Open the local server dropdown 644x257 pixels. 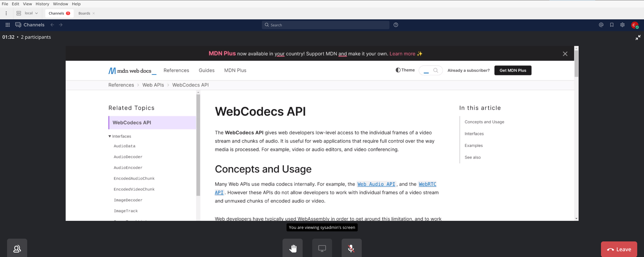point(27,13)
